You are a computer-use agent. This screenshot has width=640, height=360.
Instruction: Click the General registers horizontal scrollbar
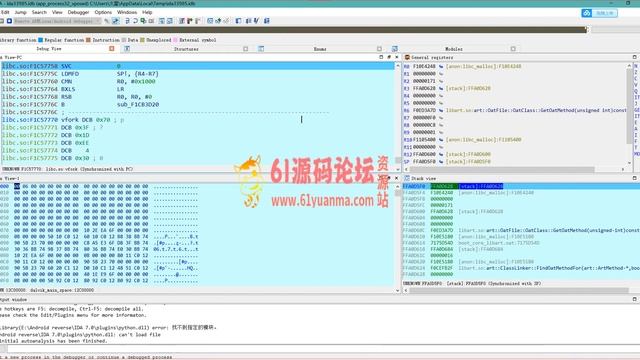pyautogui.click(x=502, y=169)
